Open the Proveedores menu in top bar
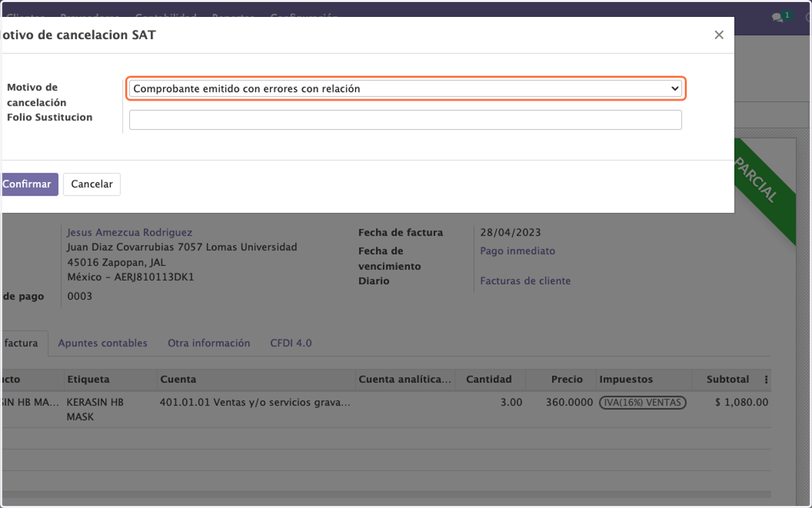 coord(90,18)
